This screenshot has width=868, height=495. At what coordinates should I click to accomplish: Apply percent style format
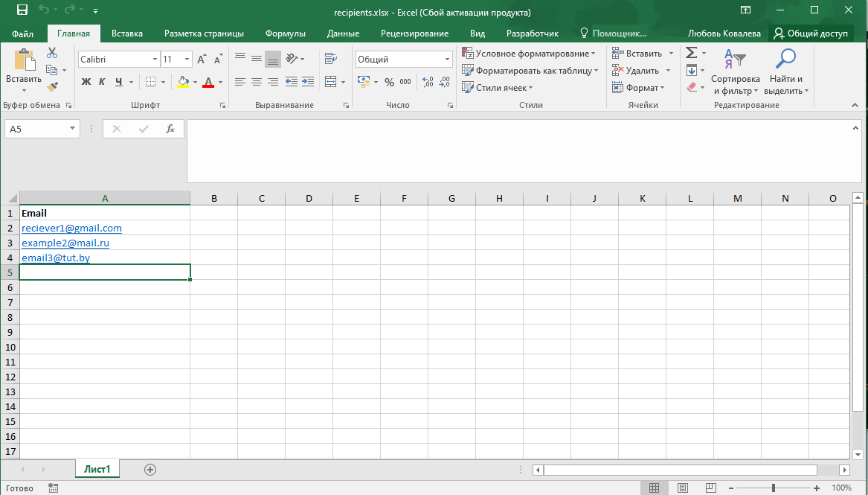coord(389,82)
